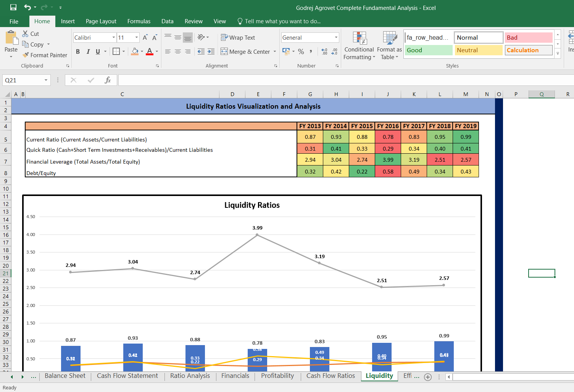Apply the Comma Style icon
Image resolution: width=574 pixels, height=392 pixels.
click(311, 51)
